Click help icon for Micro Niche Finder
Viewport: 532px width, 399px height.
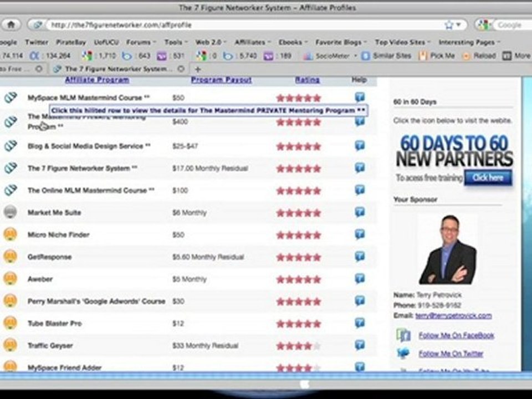[360, 234]
